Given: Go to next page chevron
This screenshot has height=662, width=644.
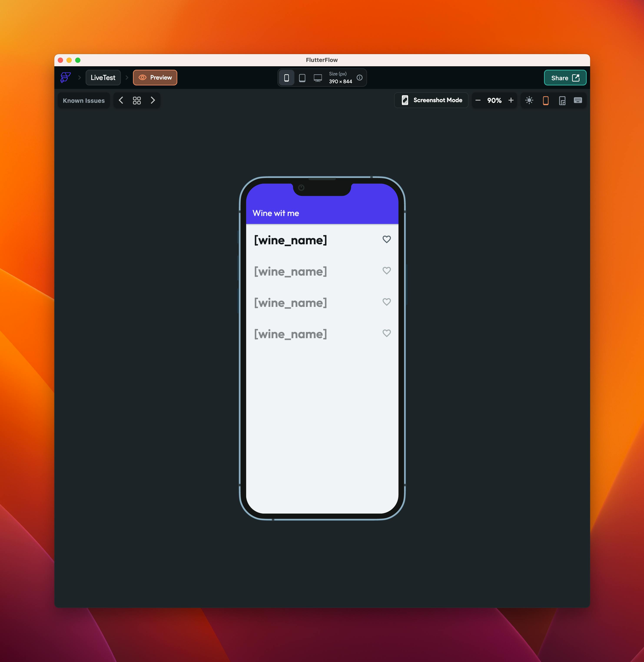Looking at the screenshot, I should 153,100.
